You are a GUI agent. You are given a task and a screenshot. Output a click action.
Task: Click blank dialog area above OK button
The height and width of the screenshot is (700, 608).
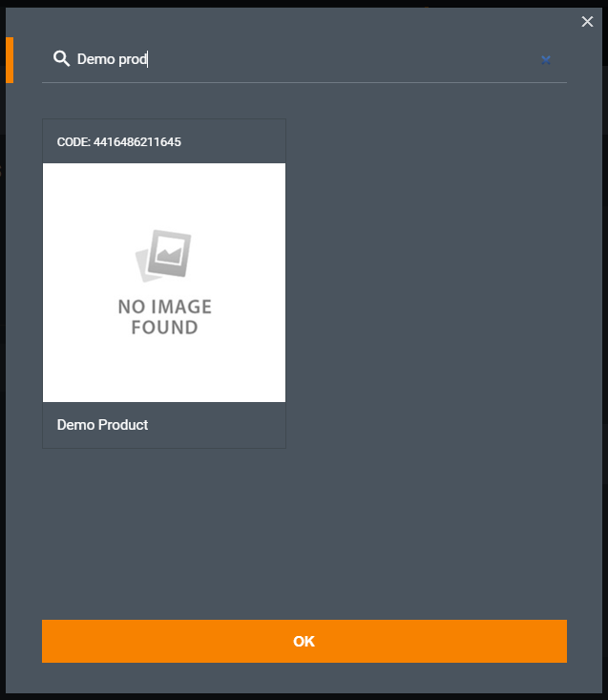pyautogui.click(x=304, y=534)
